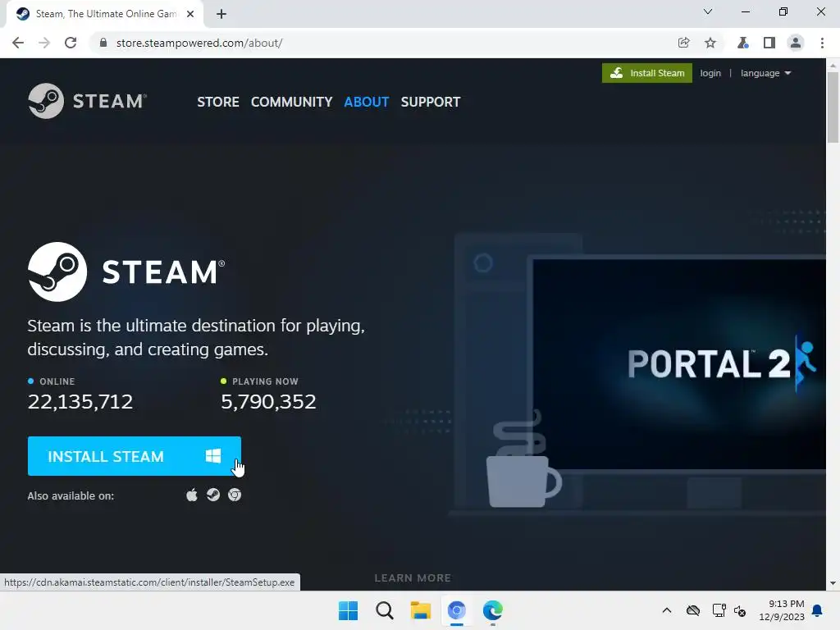Click the login link
This screenshot has width=840, height=630.
[710, 73]
